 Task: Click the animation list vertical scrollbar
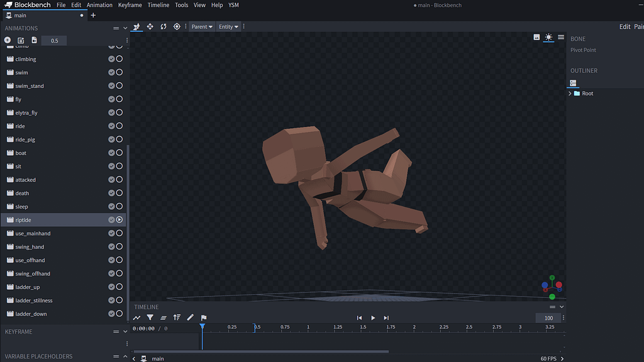pyautogui.click(x=128, y=234)
